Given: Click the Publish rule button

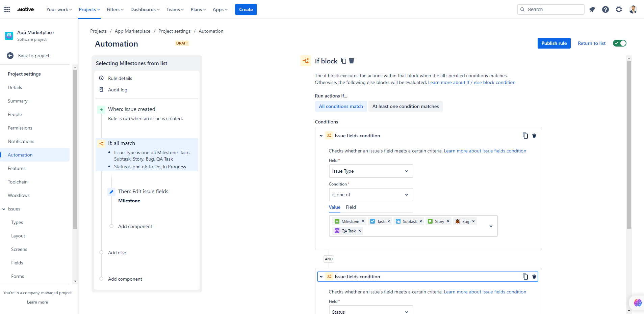Looking at the screenshot, I should (x=554, y=43).
